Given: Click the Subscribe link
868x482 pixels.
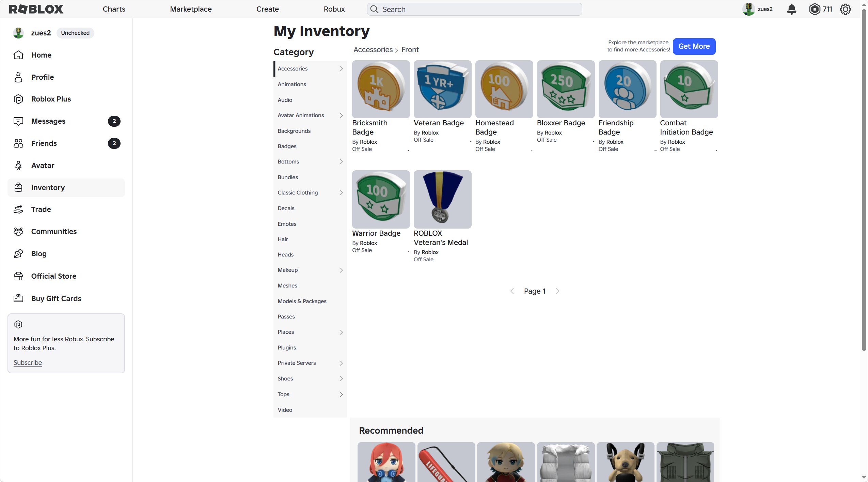Looking at the screenshot, I should point(28,363).
